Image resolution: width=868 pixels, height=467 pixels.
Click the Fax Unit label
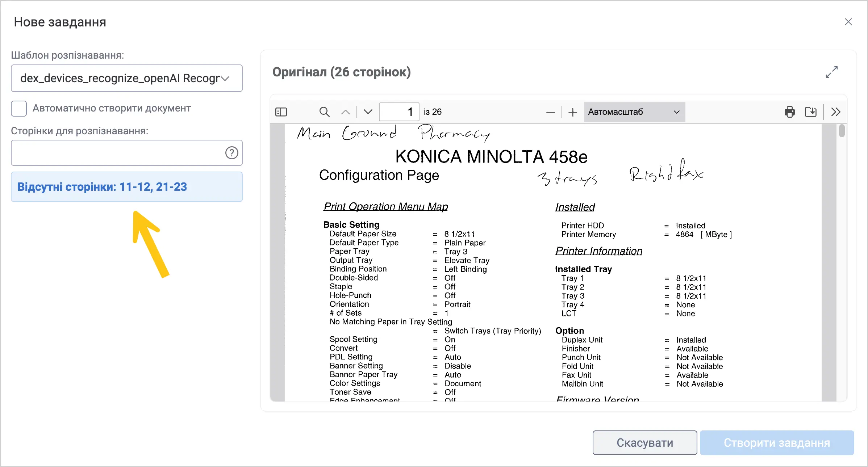[x=576, y=375]
